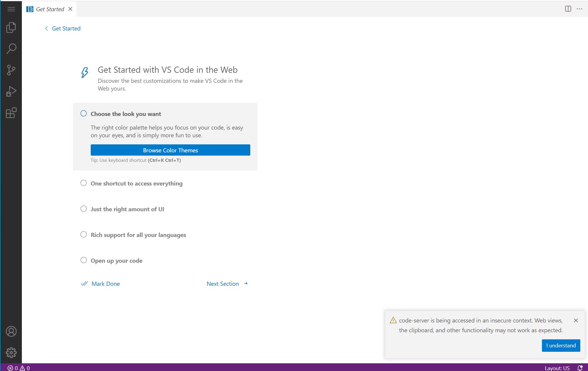Open the Extensions view
Viewport: 588px width, 371px height.
[x=11, y=112]
